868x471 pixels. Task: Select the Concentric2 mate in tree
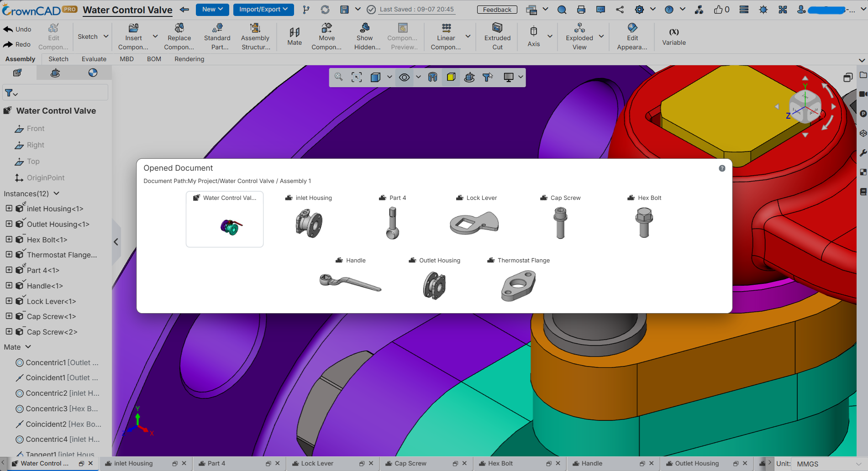click(x=58, y=393)
